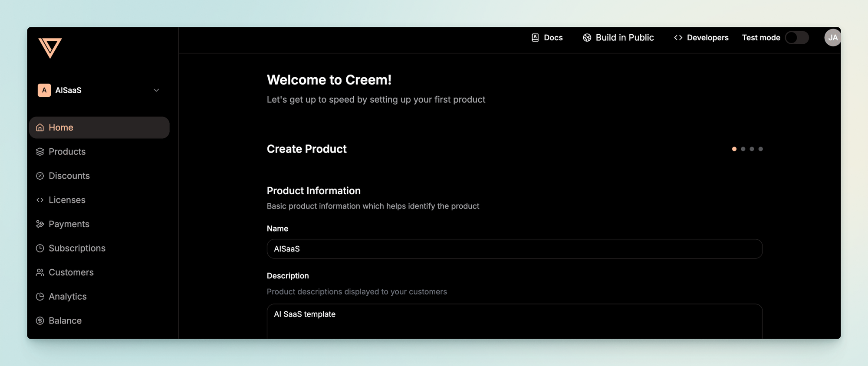Click the Products layers icon
The height and width of the screenshot is (366, 868).
[x=40, y=152]
